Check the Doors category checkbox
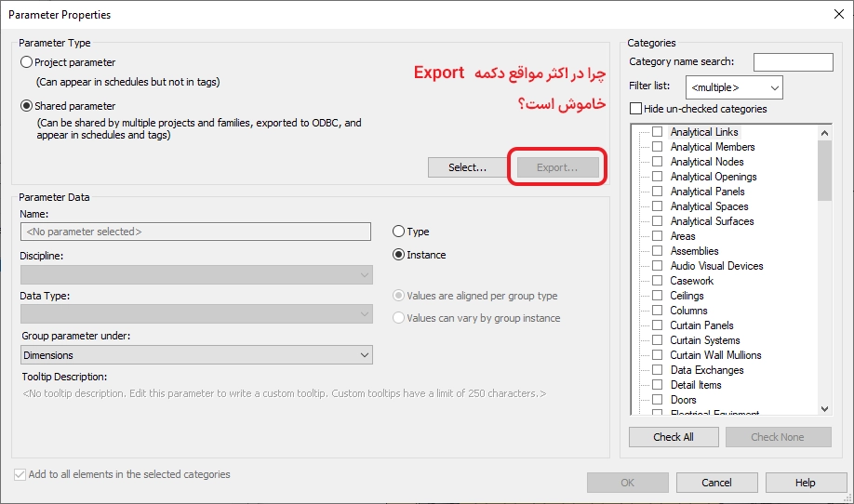Screen dimensions: 854x504 pos(658,400)
